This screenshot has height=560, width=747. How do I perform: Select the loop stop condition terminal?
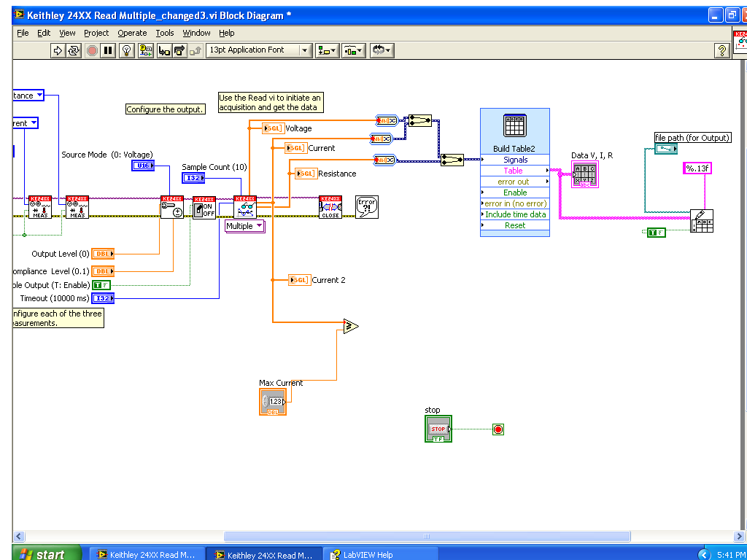(498, 429)
